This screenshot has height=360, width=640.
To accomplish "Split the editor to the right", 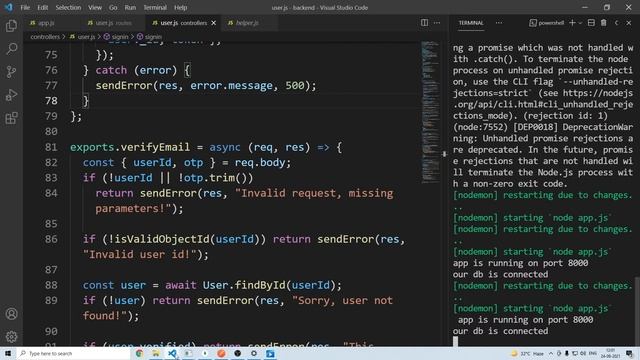I will pyautogui.click(x=424, y=23).
